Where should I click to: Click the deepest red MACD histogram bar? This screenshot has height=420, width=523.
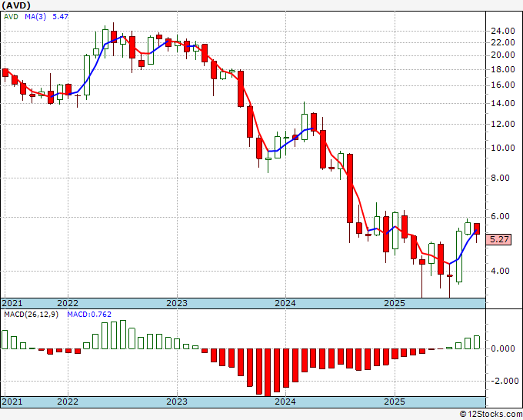coord(268,372)
